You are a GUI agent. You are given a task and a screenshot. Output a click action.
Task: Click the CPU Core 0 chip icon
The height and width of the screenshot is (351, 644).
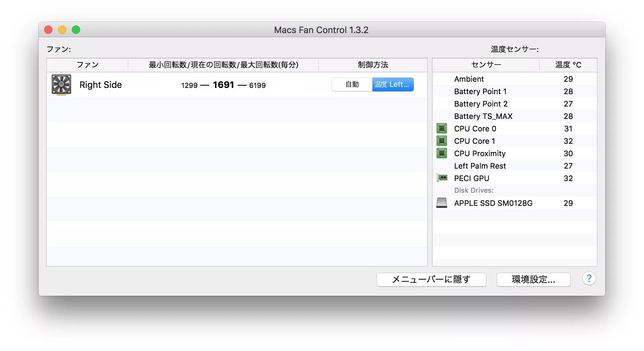tap(442, 128)
